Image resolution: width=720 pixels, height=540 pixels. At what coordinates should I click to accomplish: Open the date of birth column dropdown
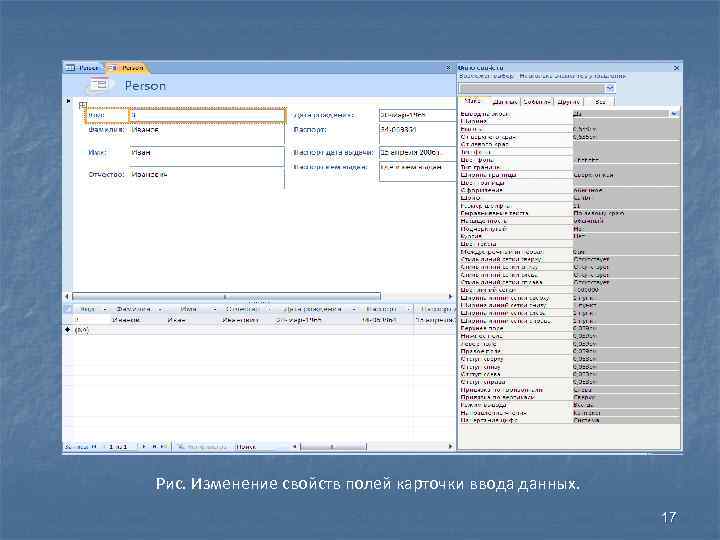pyautogui.click(x=354, y=309)
